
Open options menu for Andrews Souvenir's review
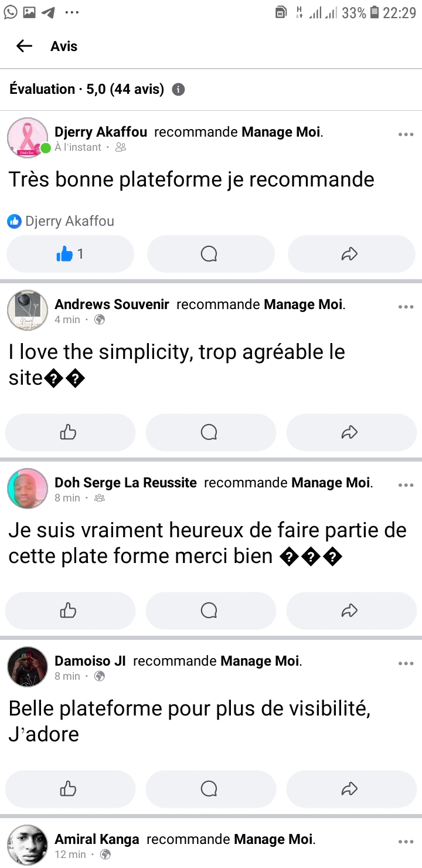pos(406,307)
